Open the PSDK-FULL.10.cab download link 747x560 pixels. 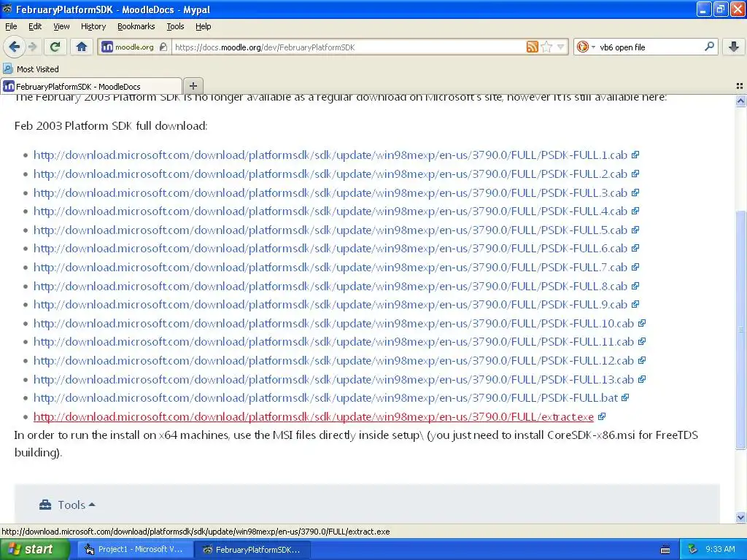click(333, 324)
